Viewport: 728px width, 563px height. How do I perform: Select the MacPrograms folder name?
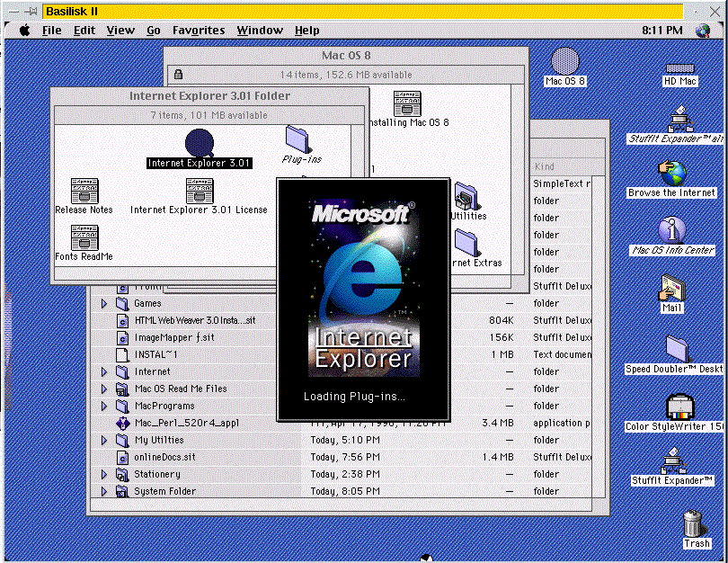[x=164, y=407]
